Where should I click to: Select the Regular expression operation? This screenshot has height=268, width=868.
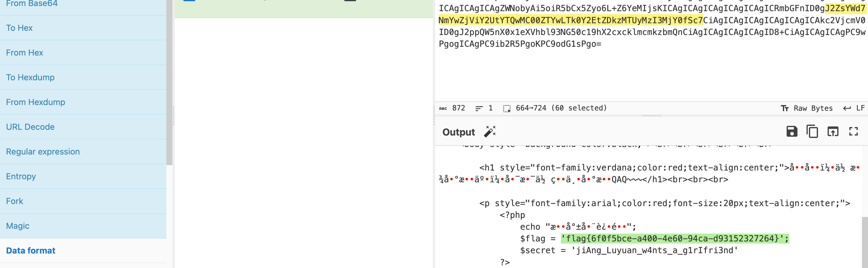click(x=83, y=152)
